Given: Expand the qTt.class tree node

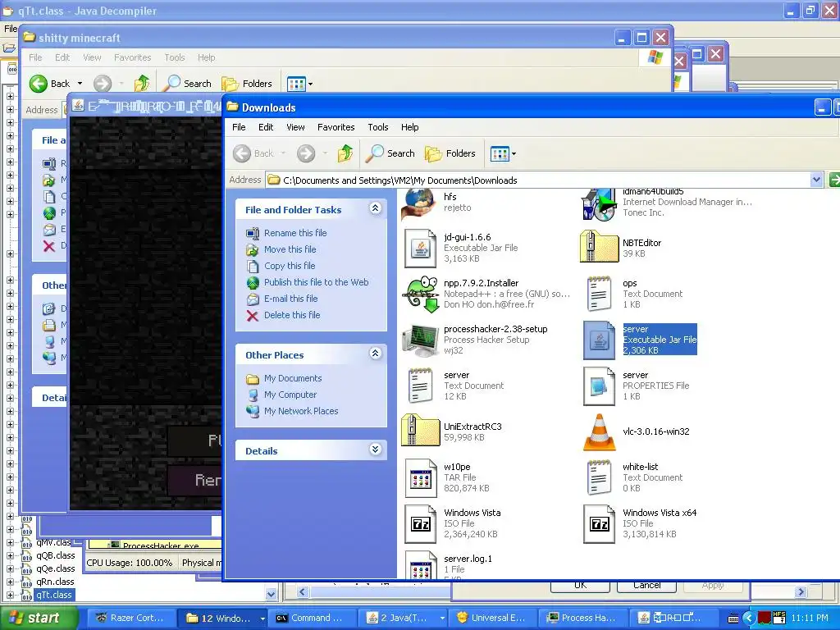Looking at the screenshot, I should (10, 595).
